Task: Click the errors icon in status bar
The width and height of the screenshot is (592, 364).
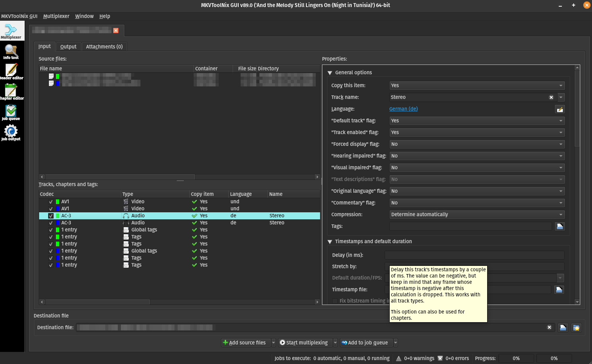Action: (440, 358)
